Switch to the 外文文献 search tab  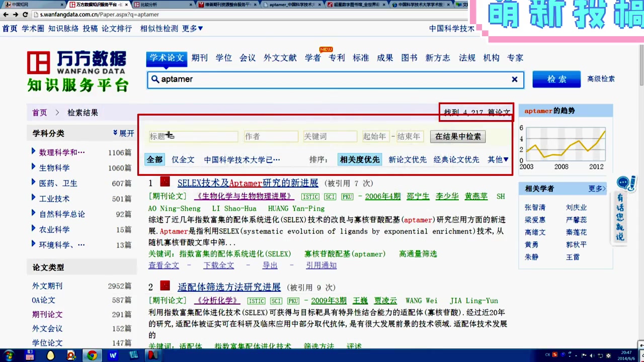[280, 58]
